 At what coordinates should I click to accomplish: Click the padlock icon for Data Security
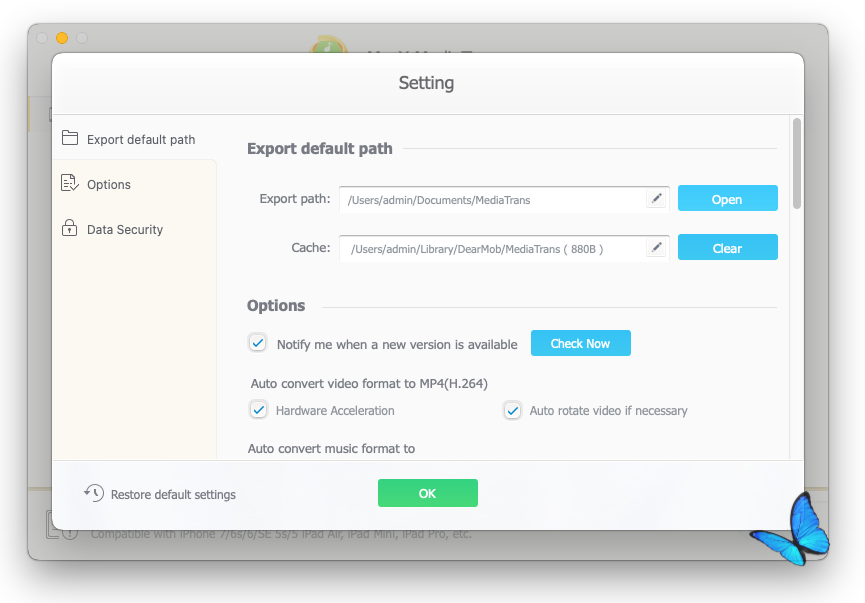coord(70,227)
